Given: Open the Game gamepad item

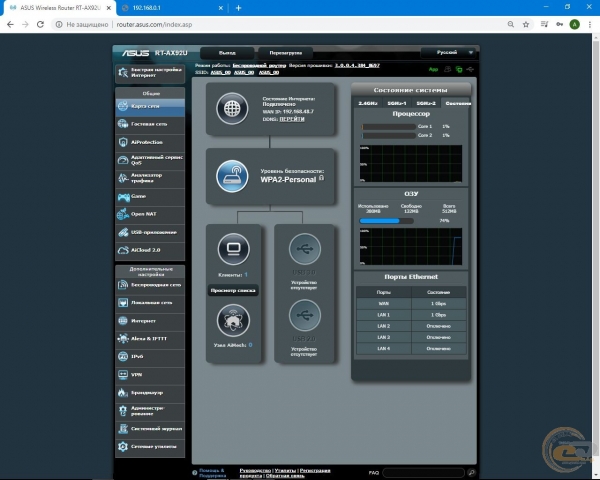Looking at the screenshot, I should (x=150, y=196).
